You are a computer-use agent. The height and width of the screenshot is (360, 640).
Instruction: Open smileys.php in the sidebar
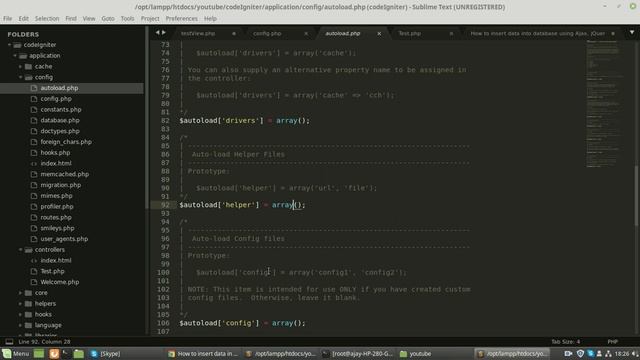point(57,228)
